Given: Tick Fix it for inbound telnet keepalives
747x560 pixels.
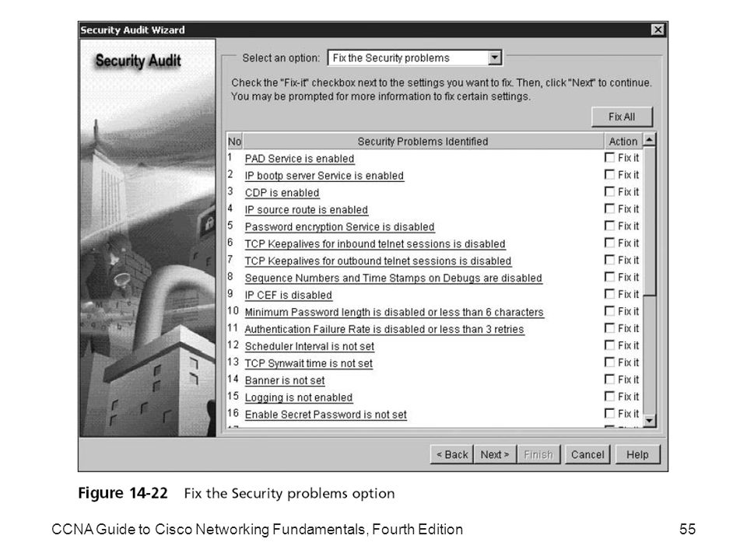Looking at the screenshot, I should click(x=609, y=243).
